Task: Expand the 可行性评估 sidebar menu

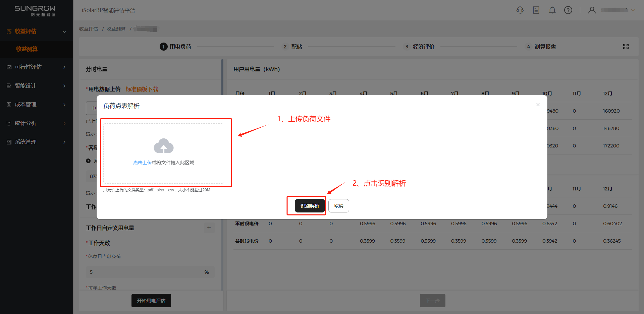Action: 36,67
